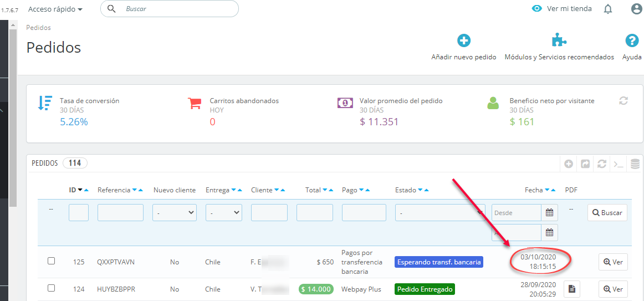Refresh the Pedidos list

602,164
